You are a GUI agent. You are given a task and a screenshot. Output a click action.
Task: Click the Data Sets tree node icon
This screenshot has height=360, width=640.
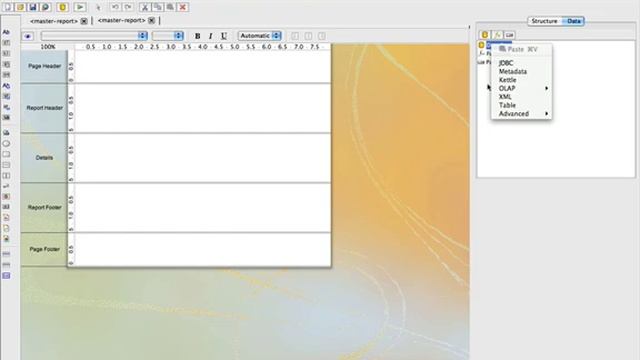click(x=481, y=45)
